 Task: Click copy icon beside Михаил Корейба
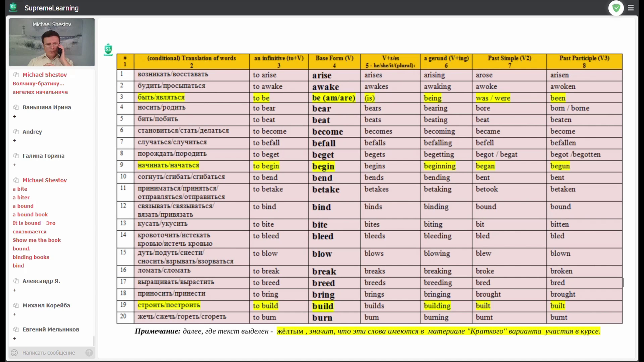[x=16, y=305]
